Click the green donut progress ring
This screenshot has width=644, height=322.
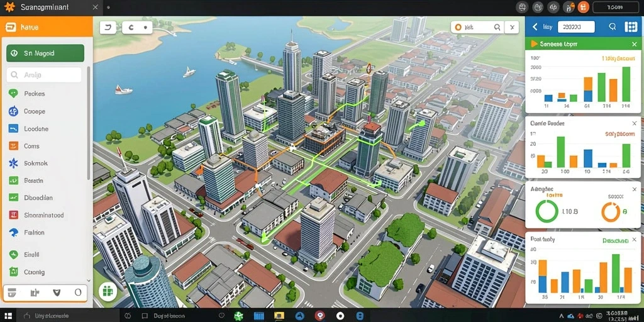(x=547, y=211)
